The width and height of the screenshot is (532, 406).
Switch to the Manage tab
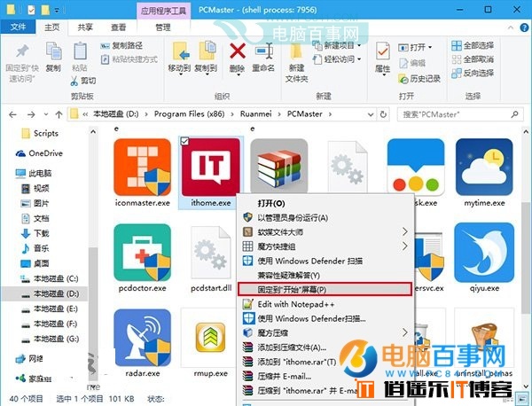pyautogui.click(x=163, y=27)
